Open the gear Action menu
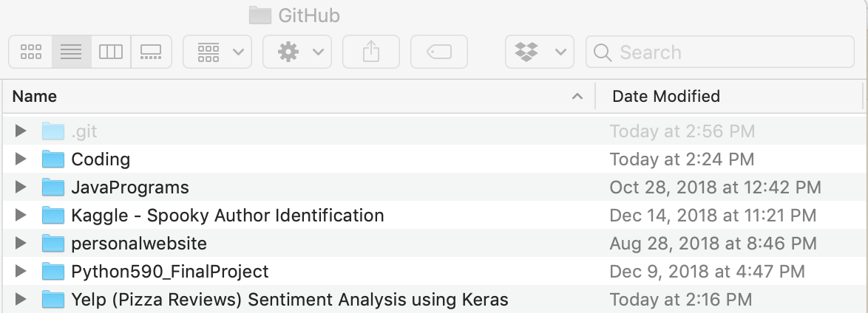Screen dimensions: 868x313 [x=297, y=52]
